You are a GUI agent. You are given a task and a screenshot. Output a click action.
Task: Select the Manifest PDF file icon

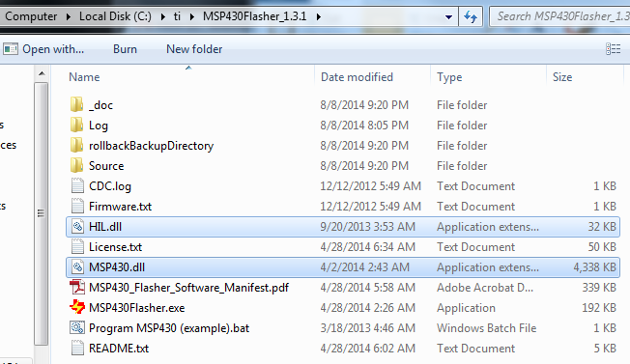coord(77,288)
